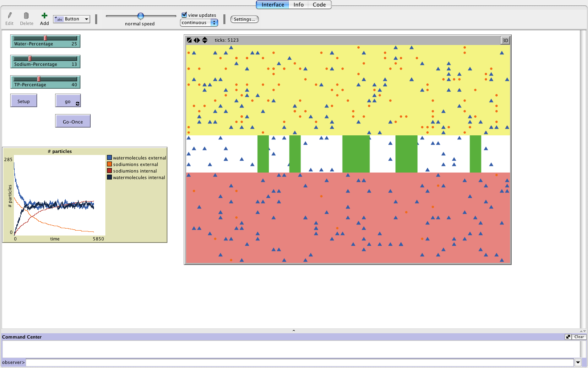Viewport: 588px width, 368px height.
Task: Switch to the Info tab
Action: [298, 5]
